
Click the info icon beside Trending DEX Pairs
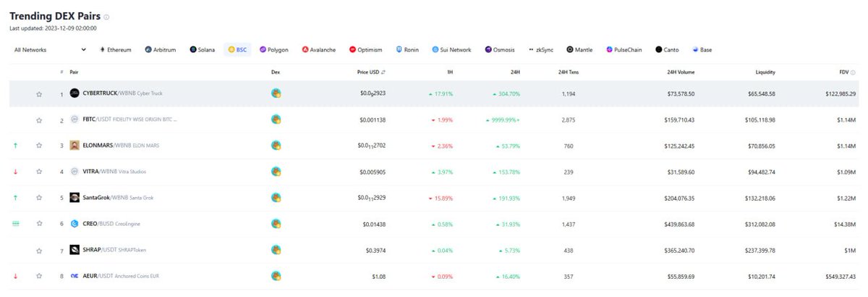[x=106, y=16]
